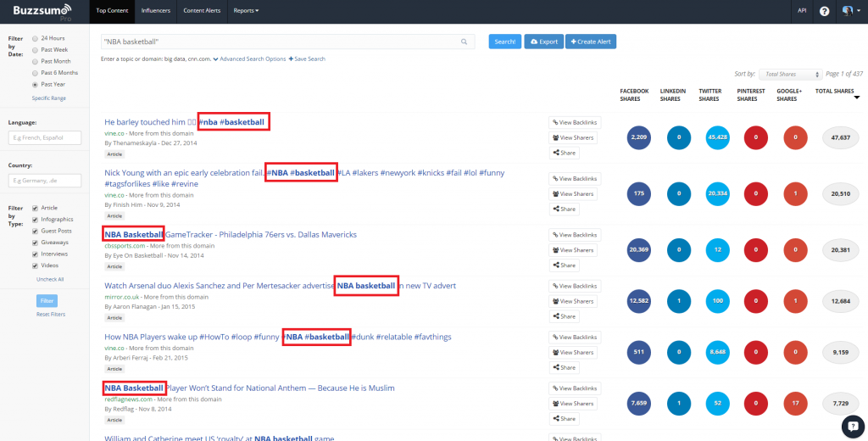The height and width of the screenshot is (441, 868).
Task: Share the 'He barley touched him' result
Action: point(564,153)
